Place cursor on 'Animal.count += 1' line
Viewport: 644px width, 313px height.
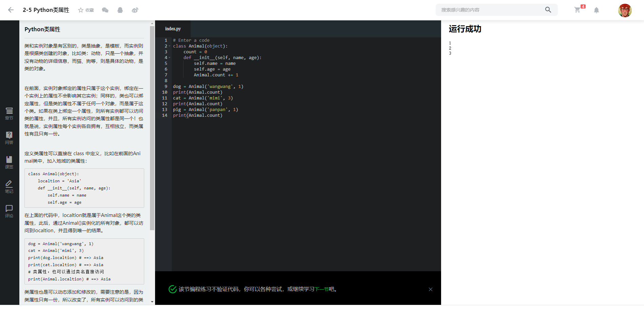[216, 75]
